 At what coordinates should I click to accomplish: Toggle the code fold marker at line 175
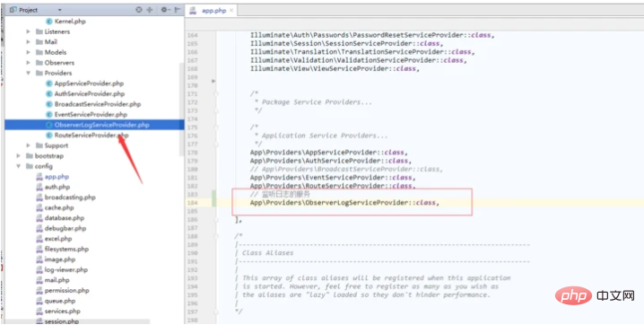216,127
